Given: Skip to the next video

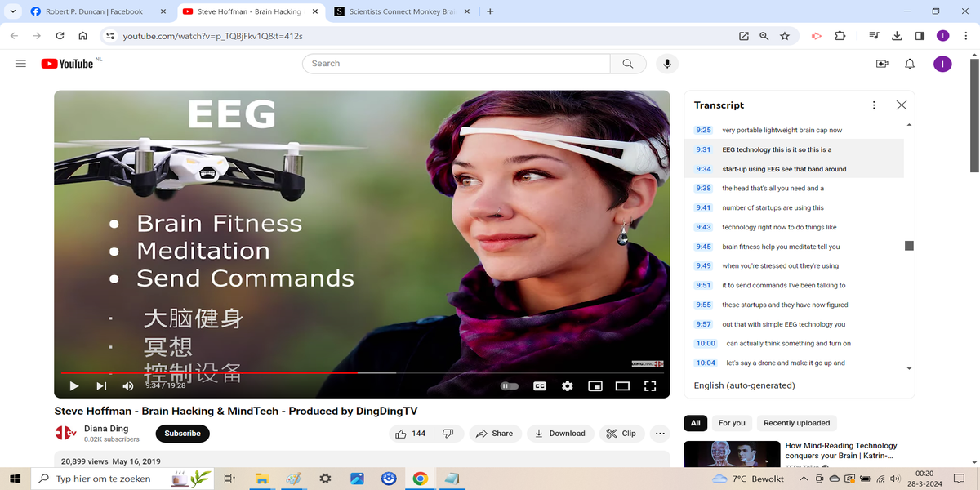Looking at the screenshot, I should pos(101,385).
